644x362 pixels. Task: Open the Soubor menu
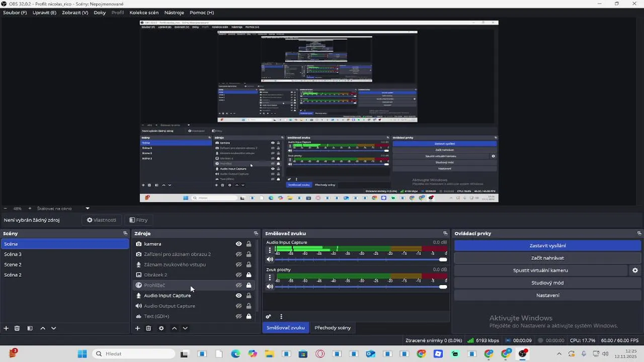[15, 13]
